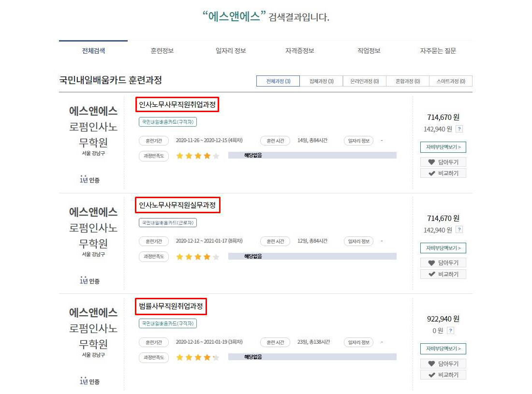
Task: Toggle 비교하기 check for 법률사무직원취업과정
Action: (x=443, y=375)
